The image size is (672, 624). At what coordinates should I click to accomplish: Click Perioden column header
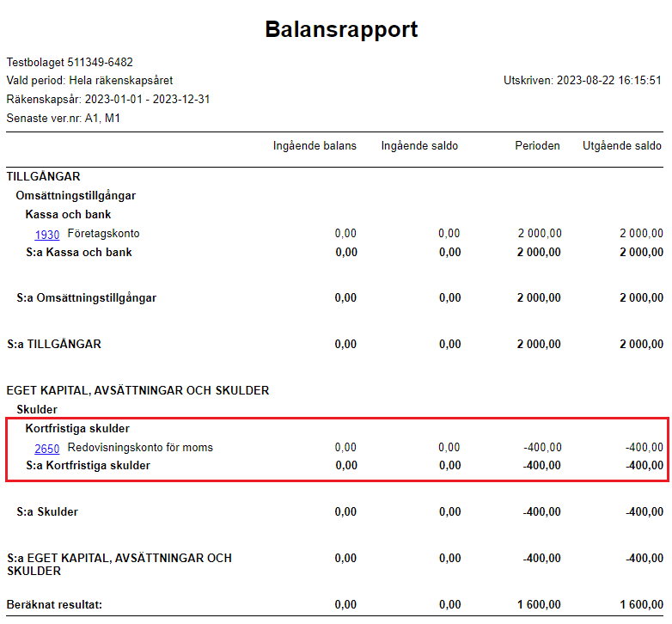point(537,146)
